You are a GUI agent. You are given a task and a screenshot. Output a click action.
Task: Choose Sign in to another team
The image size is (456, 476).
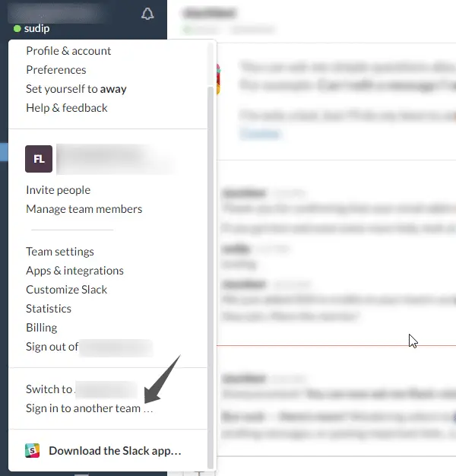[89, 408]
